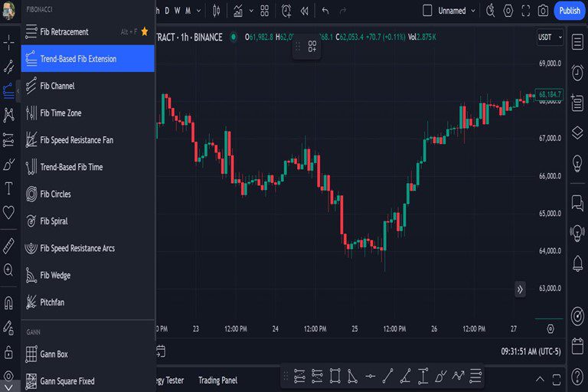Open notifications bell on right sidebar
This screenshot has width=588, height=392.
577,263
